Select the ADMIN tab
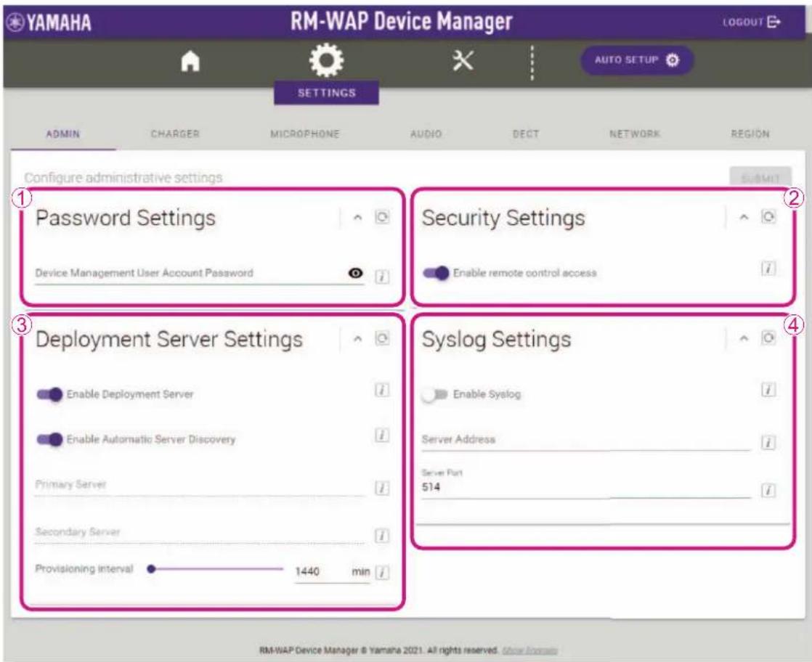The width and height of the screenshot is (812, 662). (x=63, y=134)
